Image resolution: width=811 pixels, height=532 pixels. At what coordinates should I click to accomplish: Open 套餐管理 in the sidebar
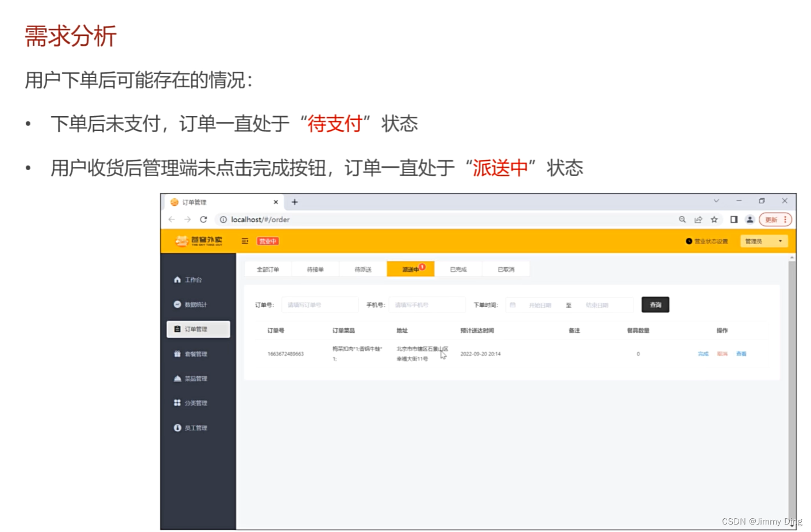pos(198,354)
